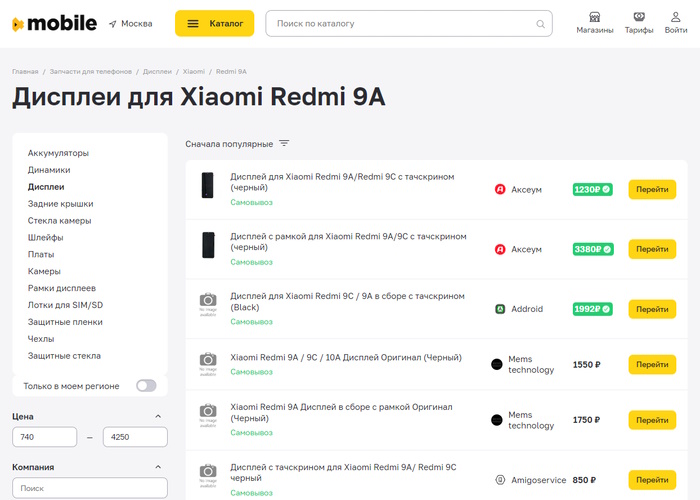Image resolution: width=700 pixels, height=500 pixels.
Task: Go to Главная breadcrumb
Action: click(25, 71)
